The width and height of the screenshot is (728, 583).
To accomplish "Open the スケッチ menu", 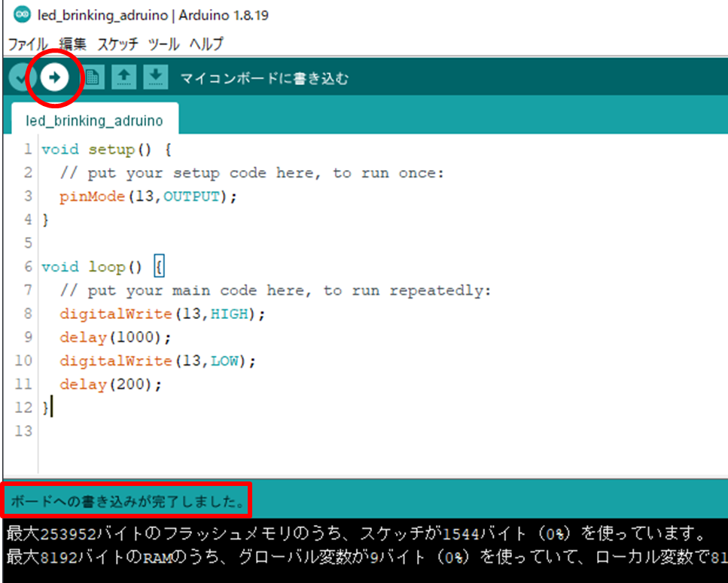I will click(118, 44).
